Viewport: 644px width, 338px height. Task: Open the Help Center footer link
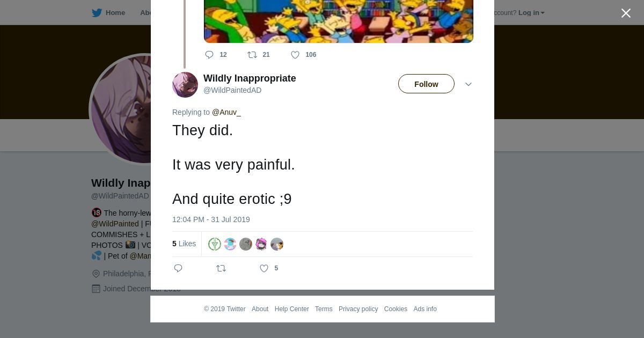(x=291, y=309)
